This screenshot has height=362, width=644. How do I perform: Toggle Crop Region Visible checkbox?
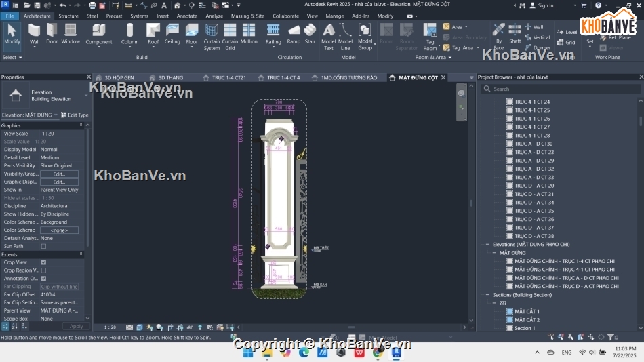43,270
